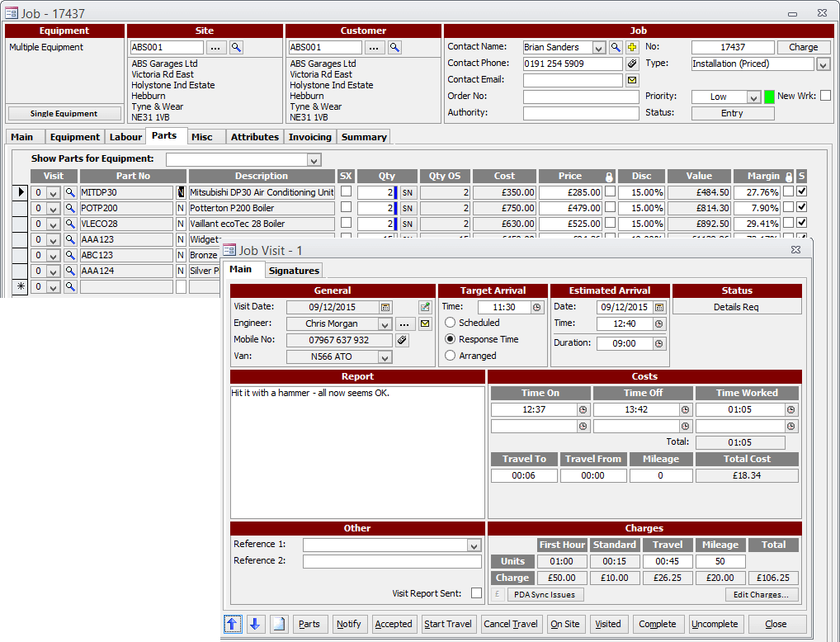Dial the engineer's mobile number icon
Viewport: 840px width, 642px height.
coord(402,339)
